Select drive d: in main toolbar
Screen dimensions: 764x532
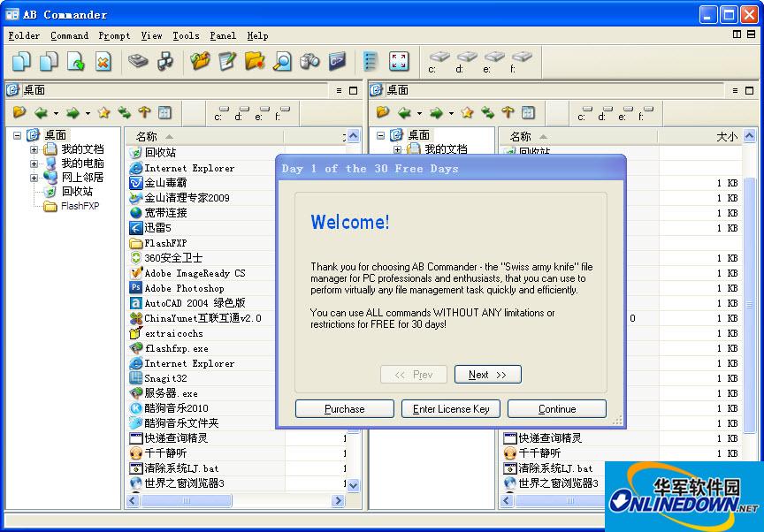tap(466, 62)
